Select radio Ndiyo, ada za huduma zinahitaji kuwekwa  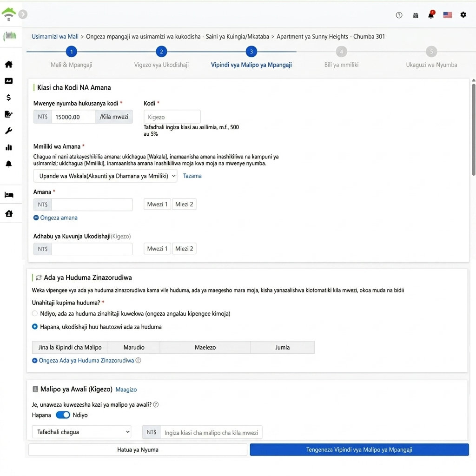coord(35,313)
